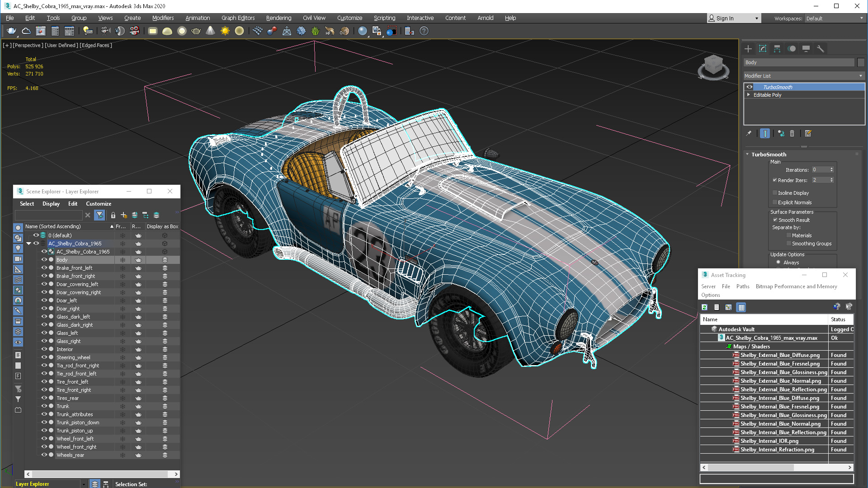Remove modifier using the trash icon

coord(792,133)
